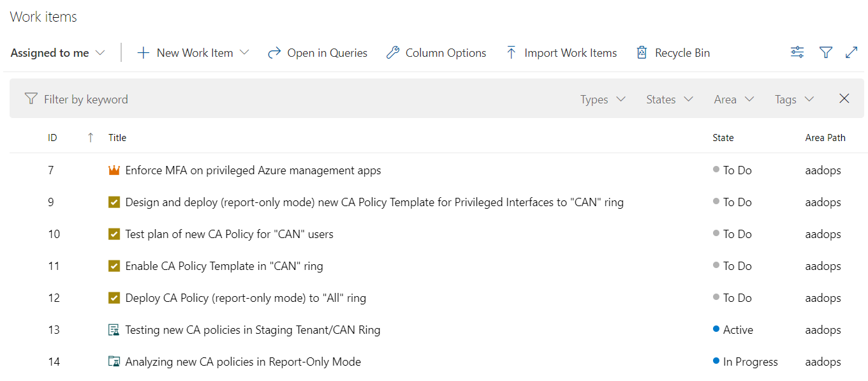This screenshot has width=868, height=381.
Task: Click ID number 7 in the list
Action: tap(50, 170)
